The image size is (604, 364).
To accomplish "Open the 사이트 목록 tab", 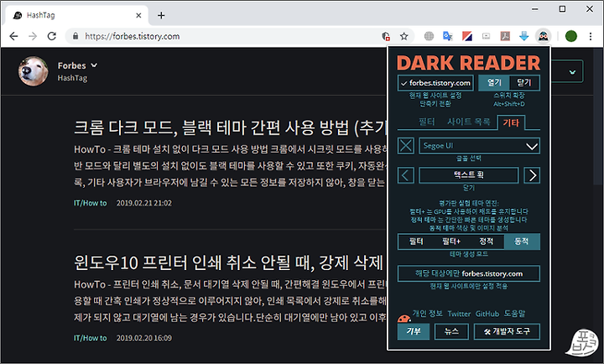I will [469, 122].
